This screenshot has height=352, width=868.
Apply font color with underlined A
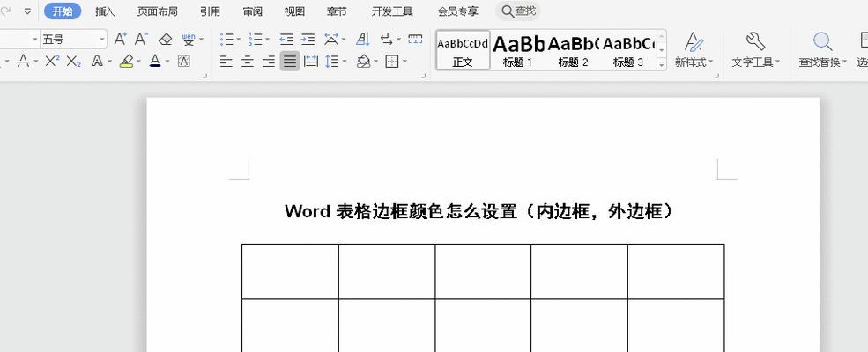pyautogui.click(x=155, y=61)
